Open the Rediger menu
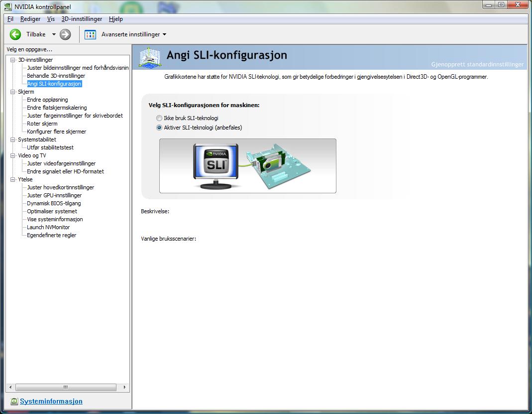This screenshot has width=532, height=414. point(30,19)
